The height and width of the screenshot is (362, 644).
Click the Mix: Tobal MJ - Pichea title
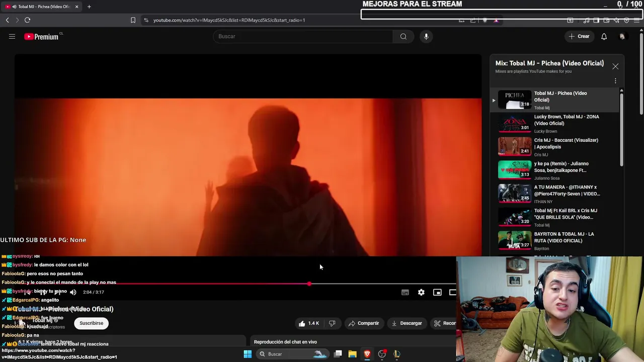coord(549,63)
